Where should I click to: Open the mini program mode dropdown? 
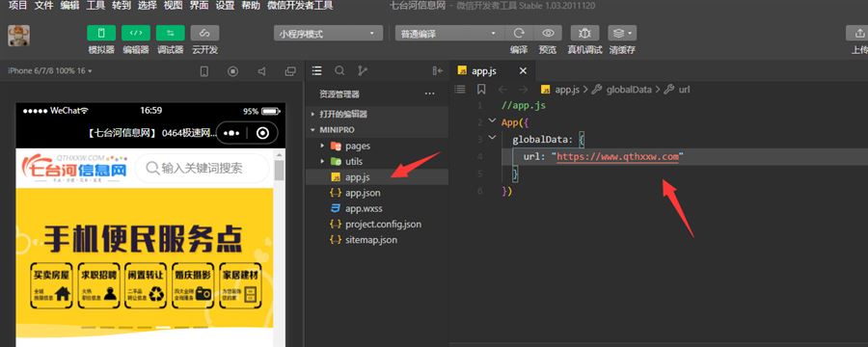pyautogui.click(x=328, y=34)
